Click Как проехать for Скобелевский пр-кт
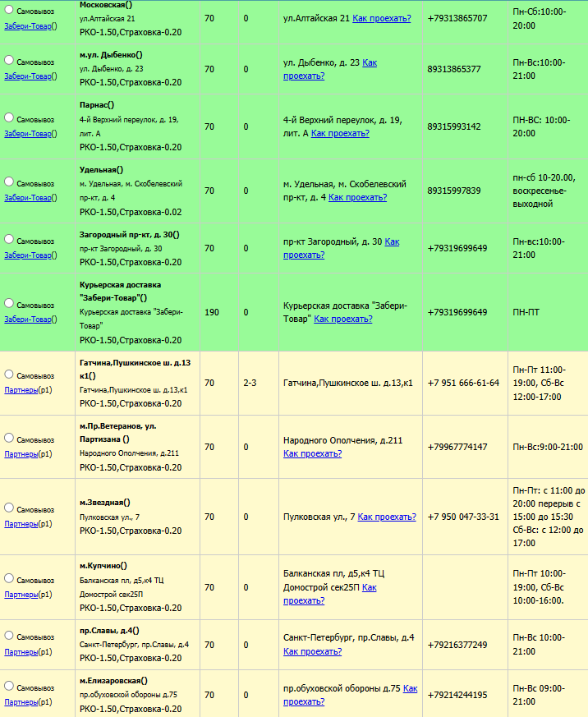The image size is (588, 717). pos(357,198)
